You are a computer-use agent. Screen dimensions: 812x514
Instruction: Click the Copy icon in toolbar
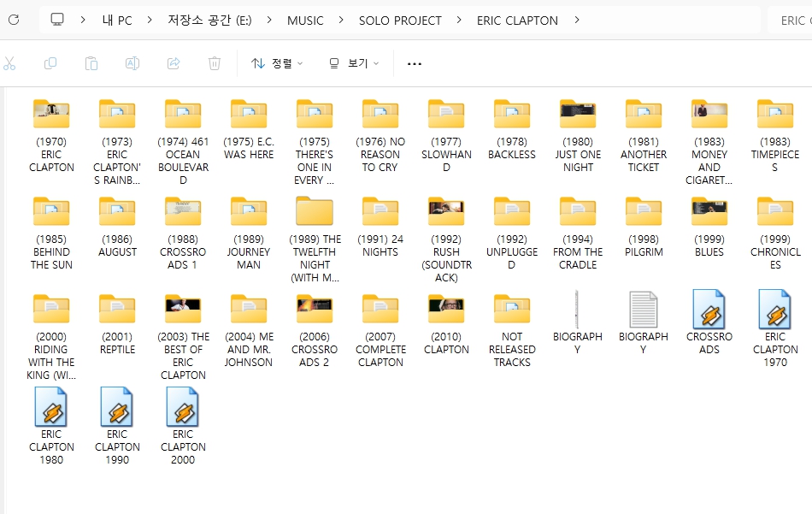(x=50, y=63)
